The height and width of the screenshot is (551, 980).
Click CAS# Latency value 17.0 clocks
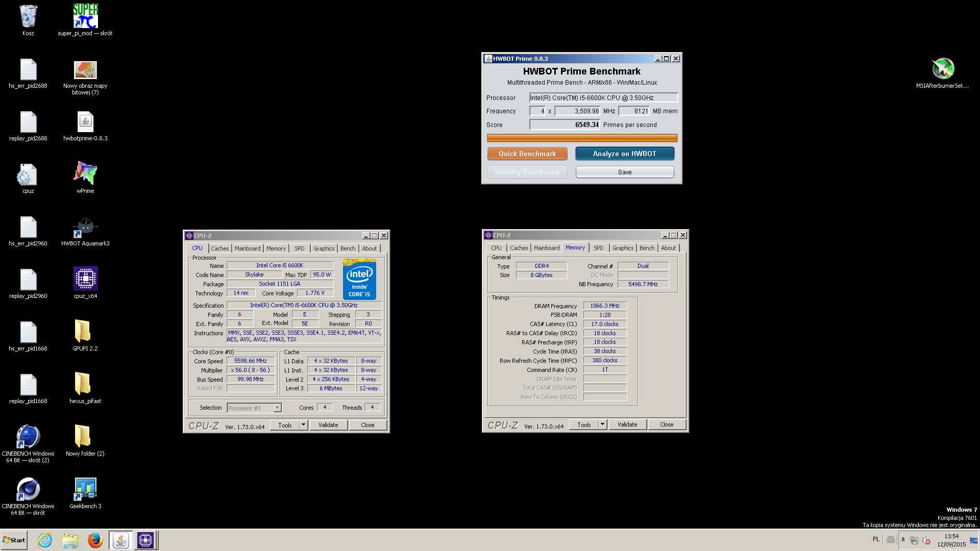pos(605,324)
